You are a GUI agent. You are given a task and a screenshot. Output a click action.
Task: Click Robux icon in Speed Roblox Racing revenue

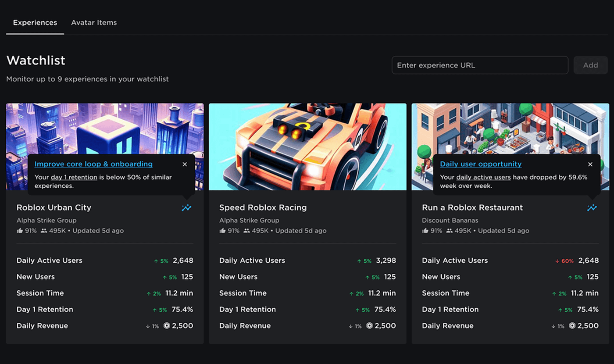point(369,326)
